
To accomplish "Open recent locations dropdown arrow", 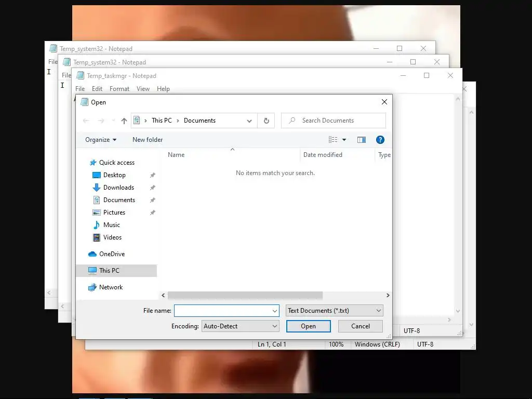I will [113, 121].
